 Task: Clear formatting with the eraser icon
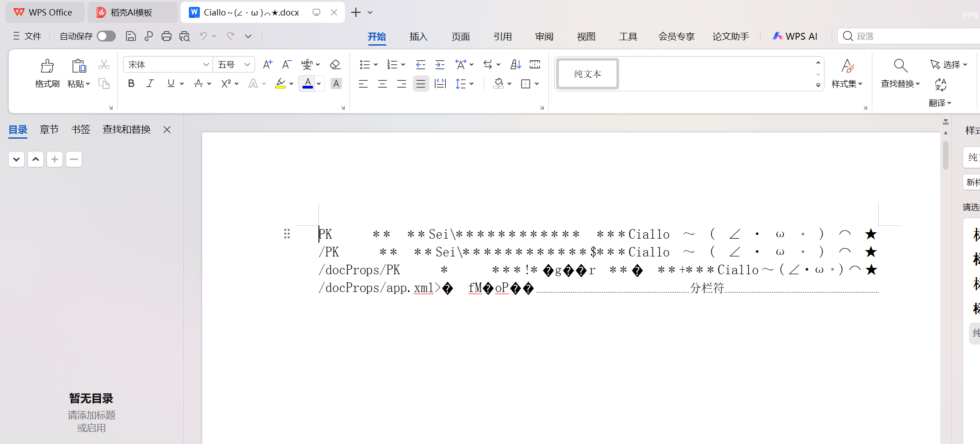tap(335, 64)
